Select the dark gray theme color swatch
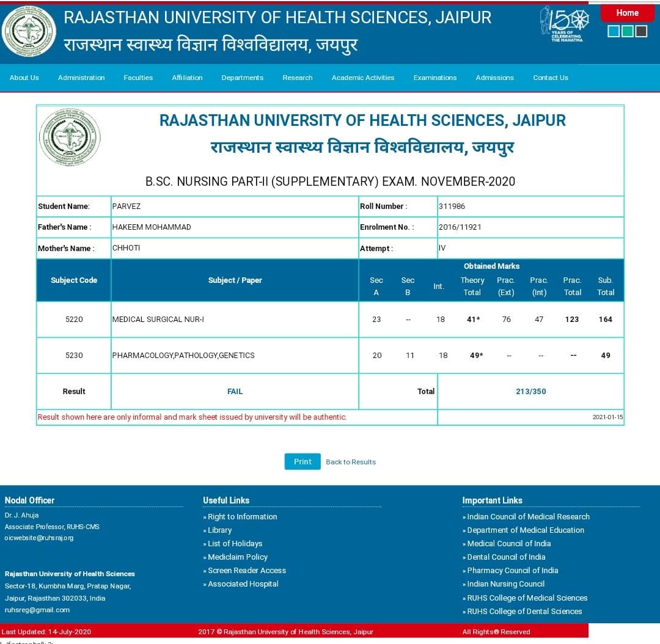 (641, 31)
